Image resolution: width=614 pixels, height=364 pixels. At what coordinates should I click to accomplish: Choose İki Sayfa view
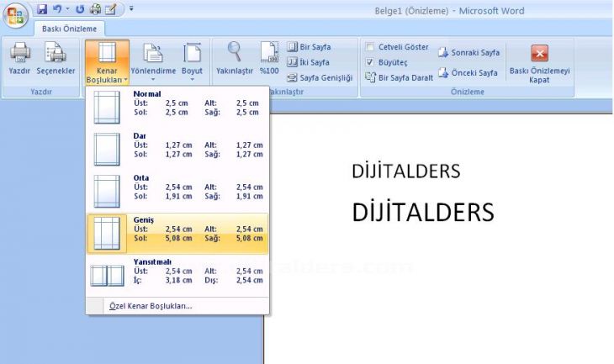tap(309, 62)
